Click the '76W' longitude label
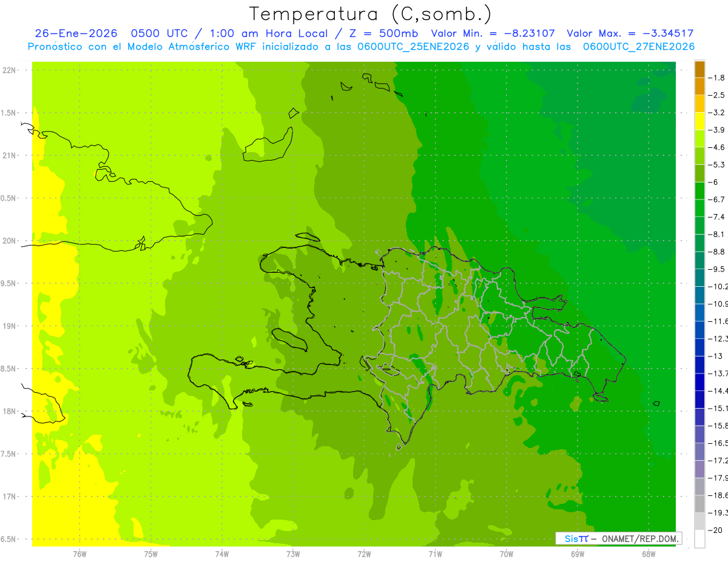 point(79,554)
